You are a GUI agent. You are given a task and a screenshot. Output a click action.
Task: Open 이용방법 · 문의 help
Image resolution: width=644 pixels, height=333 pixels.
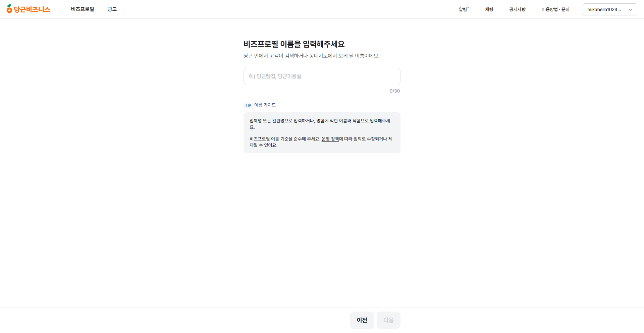pyautogui.click(x=555, y=9)
